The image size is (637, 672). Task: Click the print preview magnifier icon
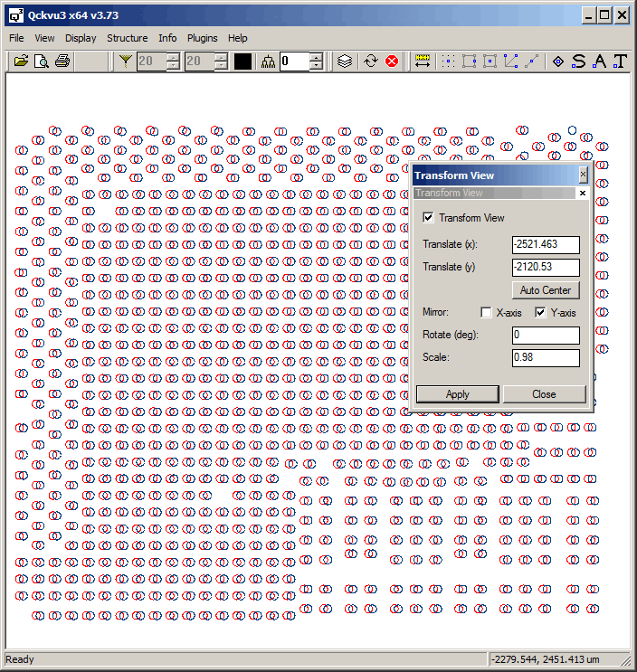(42, 62)
